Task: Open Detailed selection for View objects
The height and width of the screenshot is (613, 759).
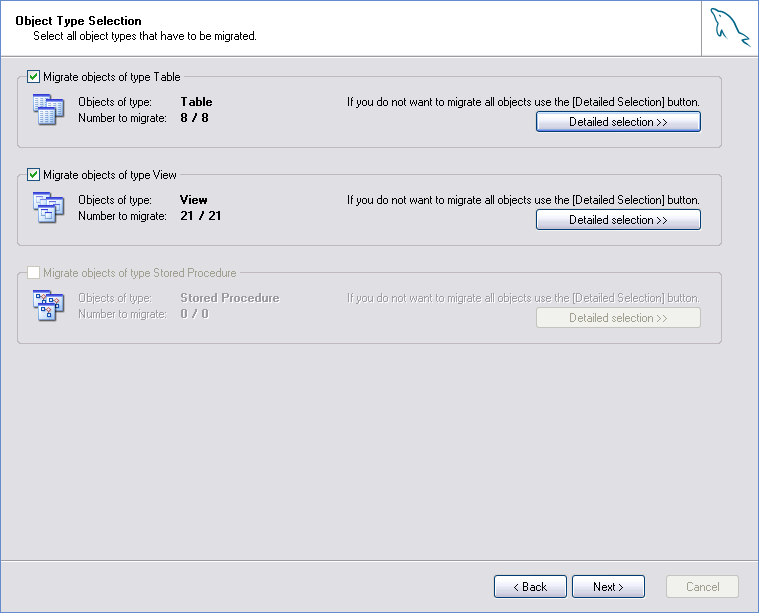Action: coord(618,220)
